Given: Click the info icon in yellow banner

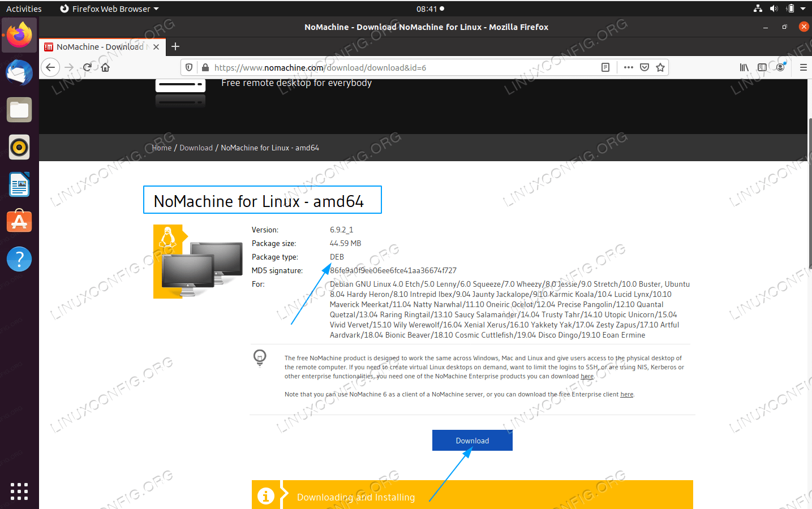Looking at the screenshot, I should (266, 496).
